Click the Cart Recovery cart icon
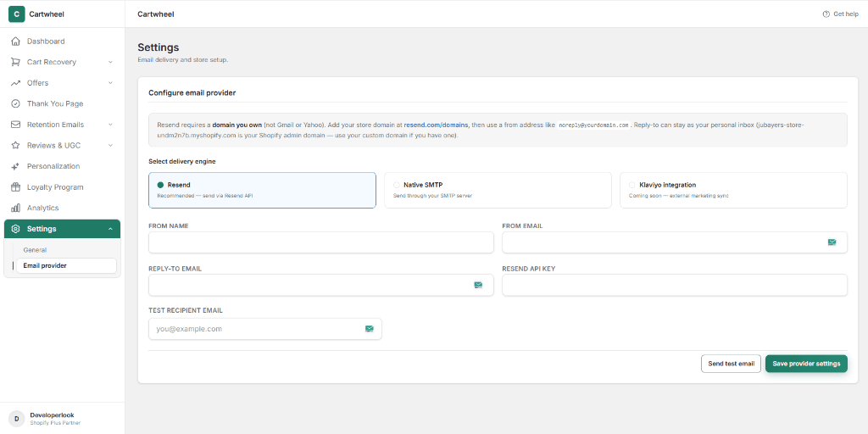 [x=15, y=62]
